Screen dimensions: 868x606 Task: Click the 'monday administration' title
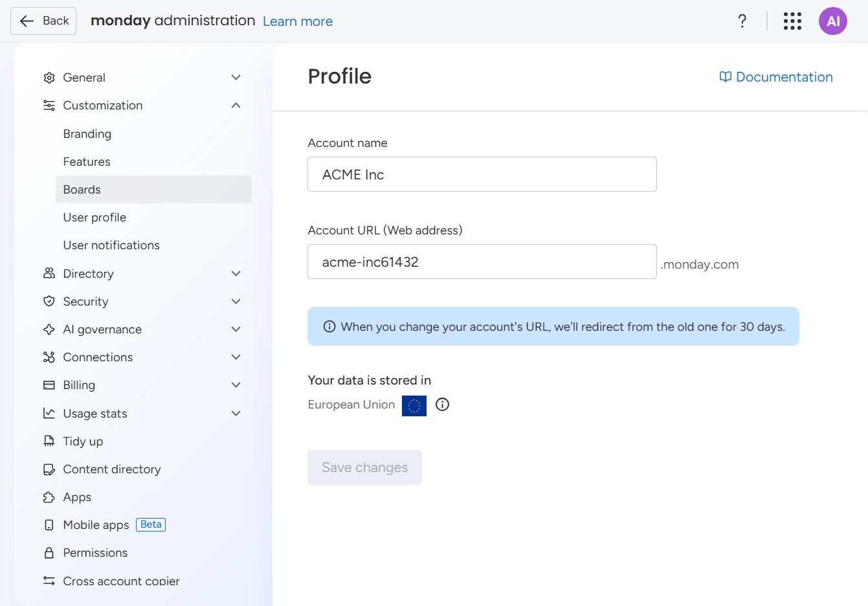[173, 21]
